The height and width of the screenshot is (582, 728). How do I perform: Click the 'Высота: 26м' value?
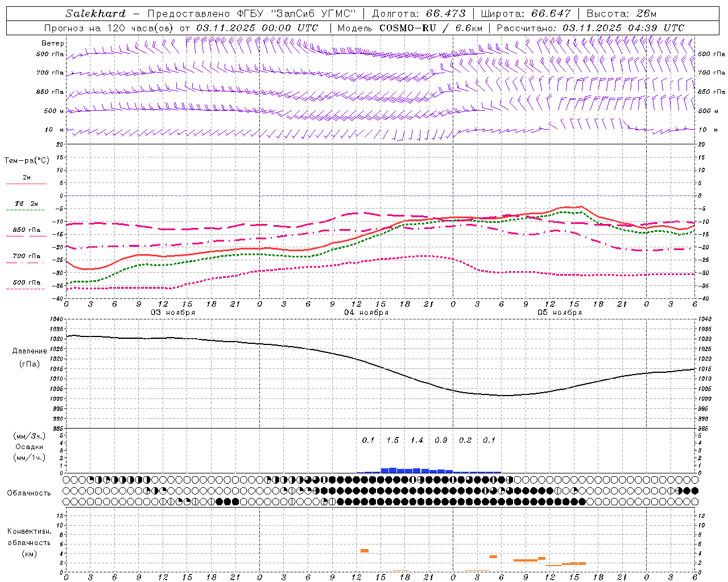click(622, 14)
